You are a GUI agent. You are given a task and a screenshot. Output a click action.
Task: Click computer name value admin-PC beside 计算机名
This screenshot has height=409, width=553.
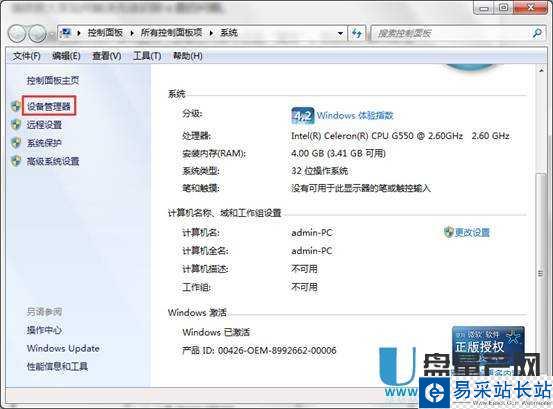click(312, 233)
